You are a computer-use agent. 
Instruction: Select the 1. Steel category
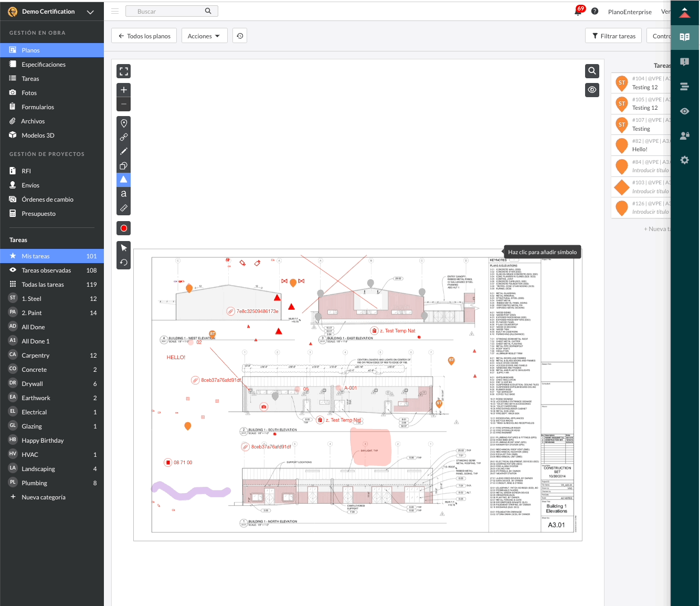coord(52,299)
